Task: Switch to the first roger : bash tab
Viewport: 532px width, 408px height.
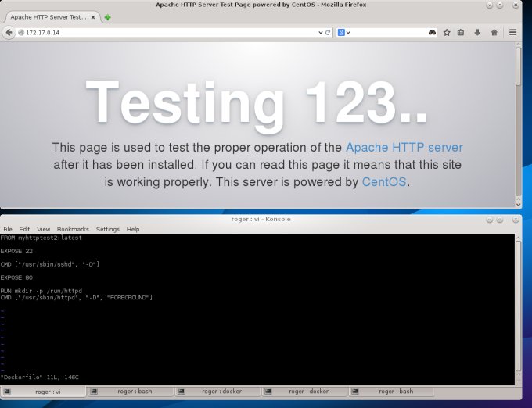Action: [x=131, y=392]
